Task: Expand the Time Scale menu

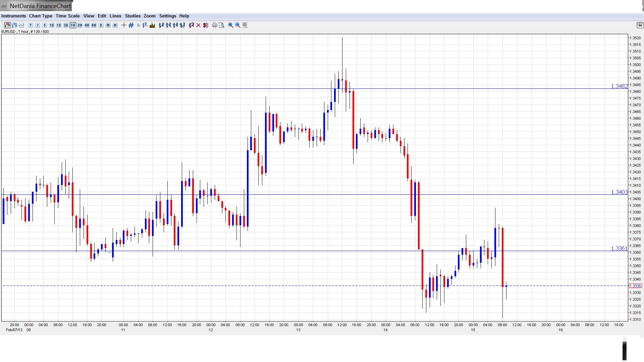Action: pos(67,16)
